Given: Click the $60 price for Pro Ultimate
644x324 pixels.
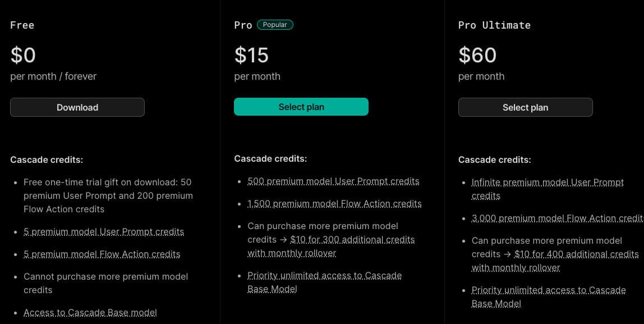Looking at the screenshot, I should coord(477,55).
